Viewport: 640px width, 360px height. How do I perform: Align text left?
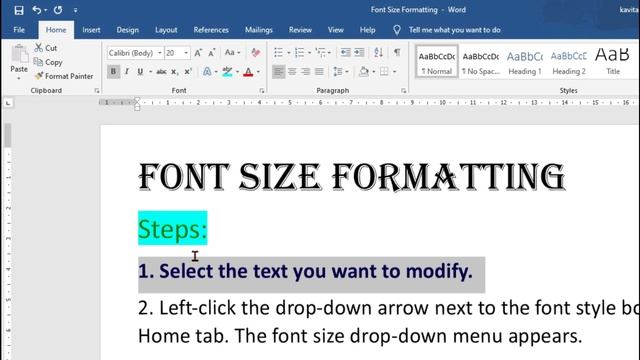[278, 72]
